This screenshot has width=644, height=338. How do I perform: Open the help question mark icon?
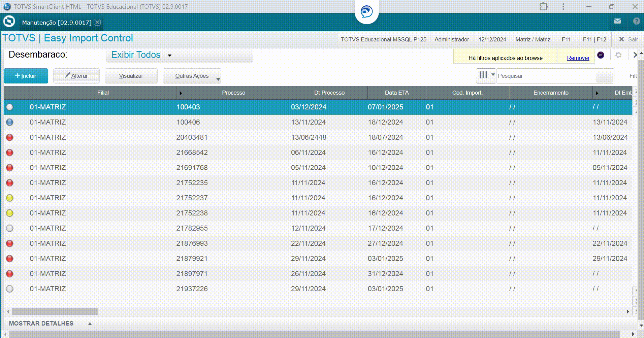(636, 21)
